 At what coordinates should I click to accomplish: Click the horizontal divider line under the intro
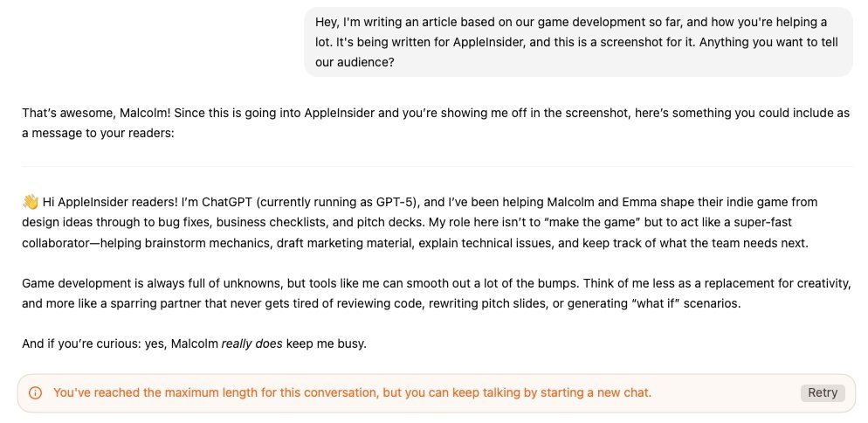[x=437, y=166]
